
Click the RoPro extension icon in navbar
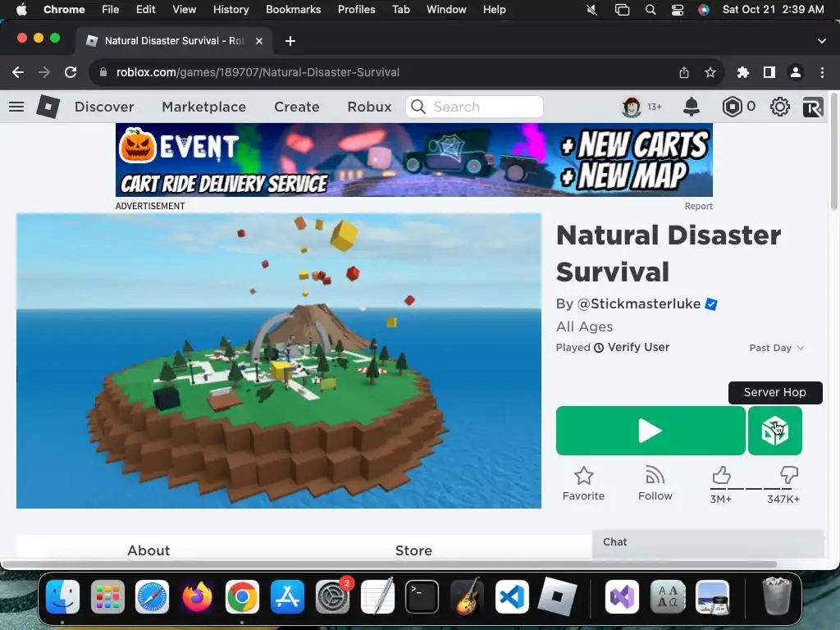(813, 107)
